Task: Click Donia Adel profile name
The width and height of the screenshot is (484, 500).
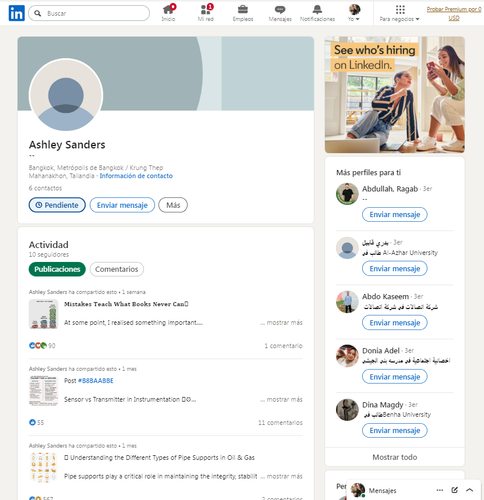Action: pos(381,351)
